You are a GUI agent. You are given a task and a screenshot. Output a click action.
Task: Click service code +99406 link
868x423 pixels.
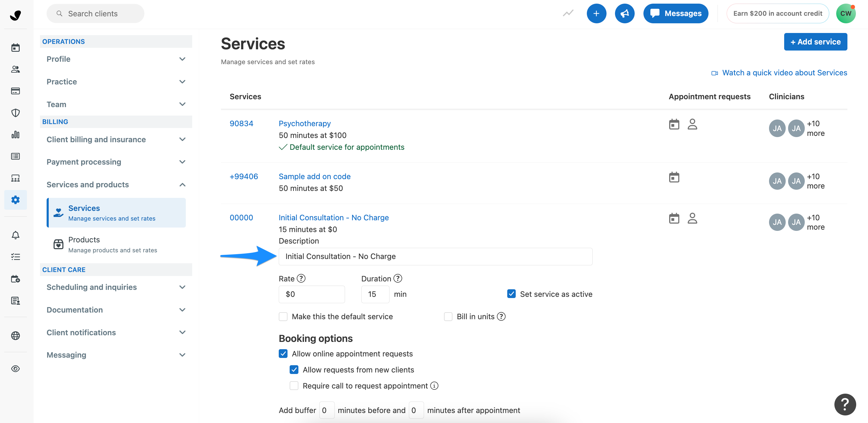pos(244,176)
